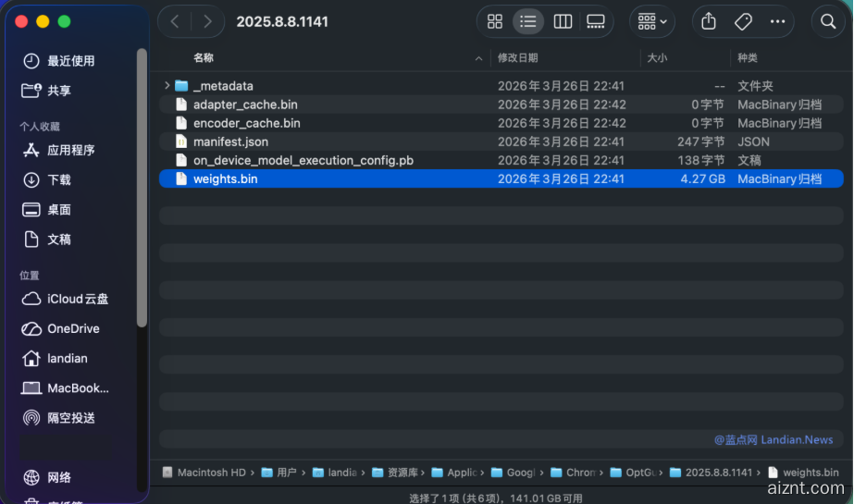Select the _metadata folder row
Image resolution: width=854 pixels, height=504 pixels.
(501, 85)
